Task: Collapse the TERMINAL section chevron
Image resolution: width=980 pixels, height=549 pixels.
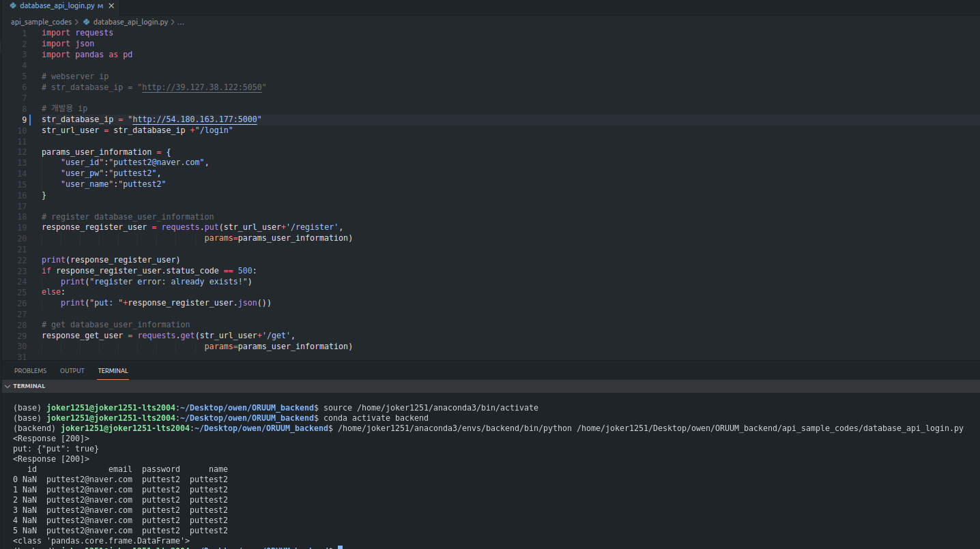Action: [x=8, y=386]
